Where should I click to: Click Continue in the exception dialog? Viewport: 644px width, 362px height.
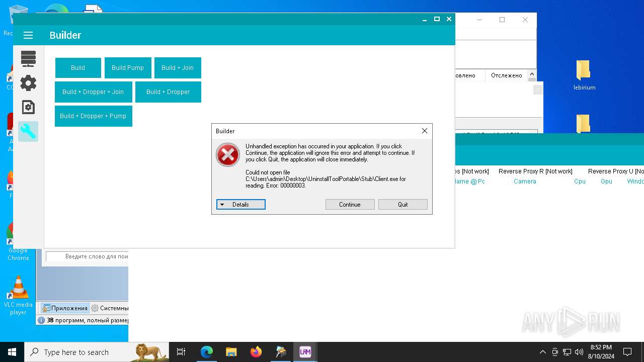click(x=350, y=205)
